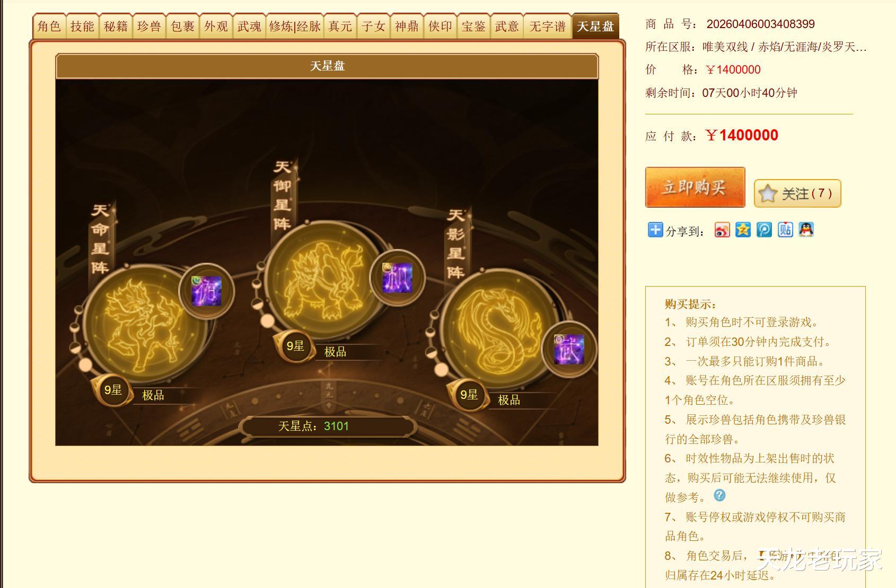896x588 pixels.
Task: Select the 天命星阵 purple skill icon
Action: click(206, 291)
